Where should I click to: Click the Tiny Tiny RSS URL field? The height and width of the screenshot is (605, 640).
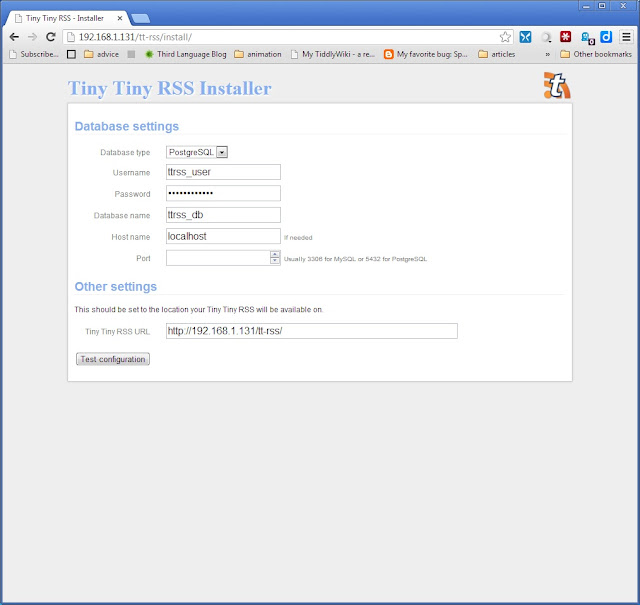pyautogui.click(x=312, y=331)
